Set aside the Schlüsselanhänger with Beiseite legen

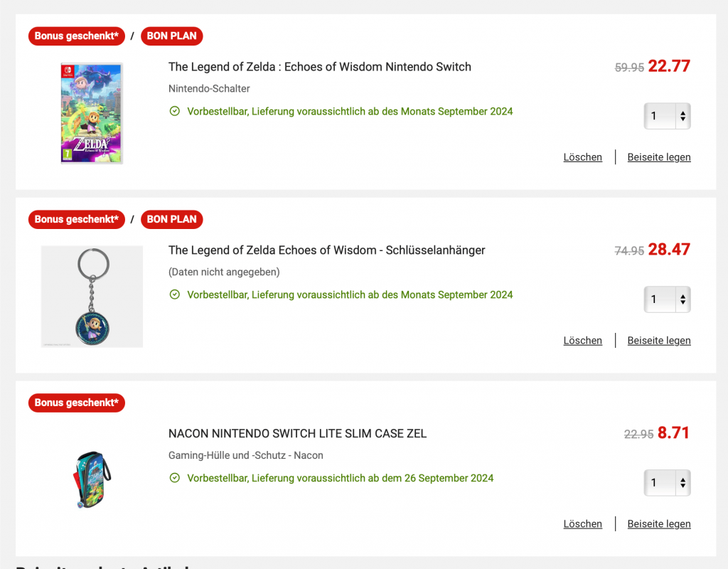[658, 341]
